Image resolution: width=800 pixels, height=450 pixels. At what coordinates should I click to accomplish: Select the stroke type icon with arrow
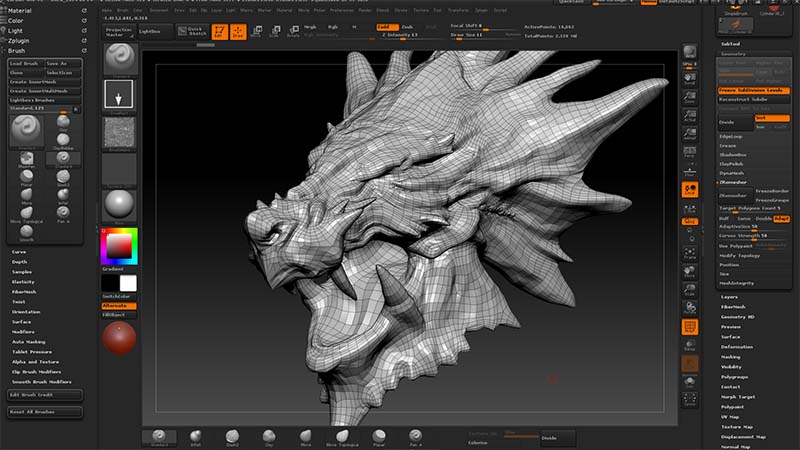point(118,95)
